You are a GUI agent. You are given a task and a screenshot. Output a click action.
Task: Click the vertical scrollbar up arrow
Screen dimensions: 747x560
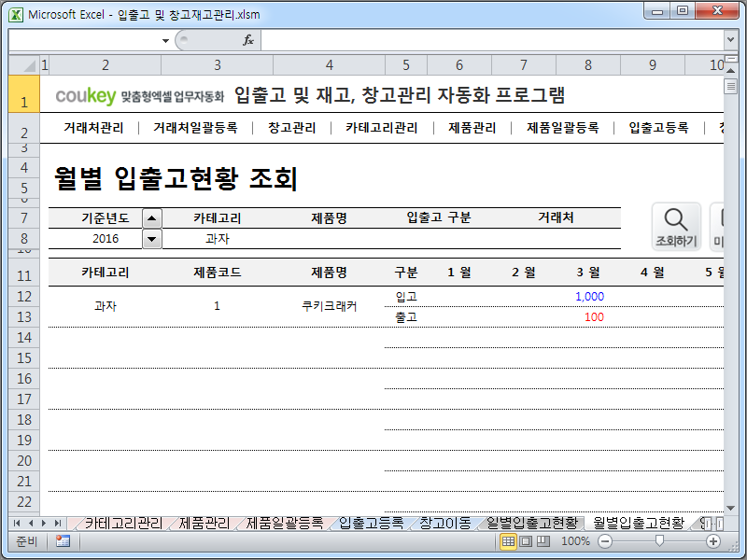point(730,71)
